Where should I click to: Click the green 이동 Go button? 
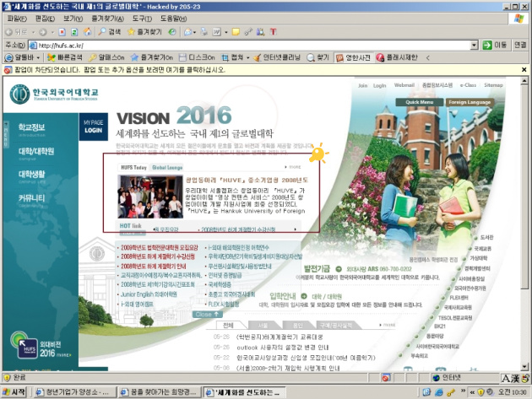(495, 45)
